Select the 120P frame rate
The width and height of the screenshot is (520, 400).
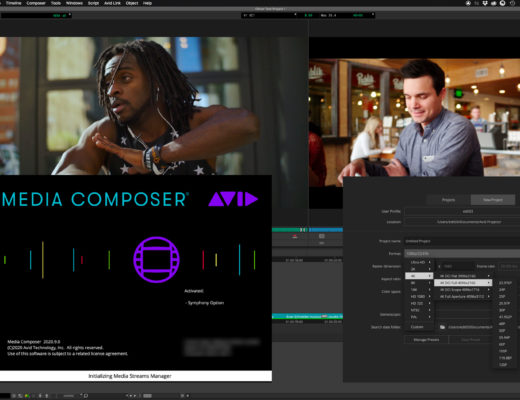click(505, 365)
